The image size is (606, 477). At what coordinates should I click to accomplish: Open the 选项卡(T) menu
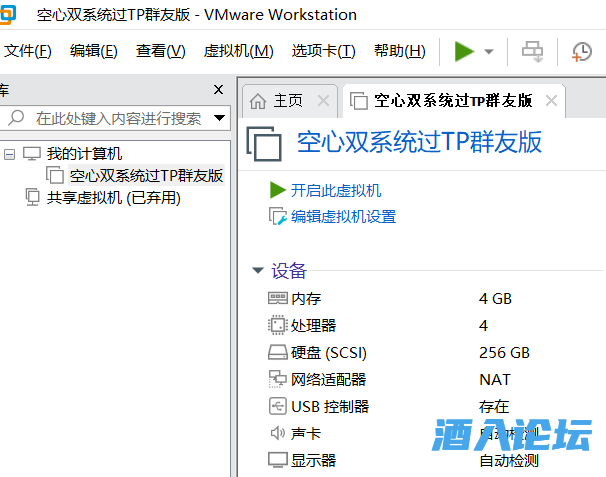(323, 51)
